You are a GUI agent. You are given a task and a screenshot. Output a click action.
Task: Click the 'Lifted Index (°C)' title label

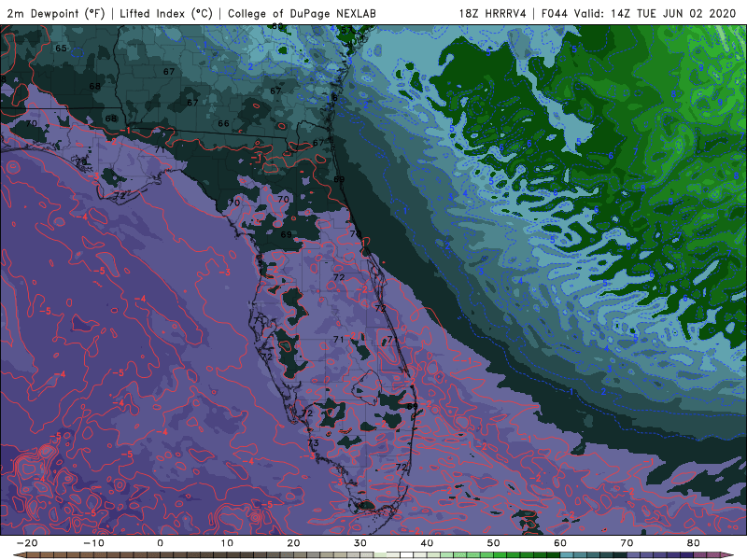point(166,13)
